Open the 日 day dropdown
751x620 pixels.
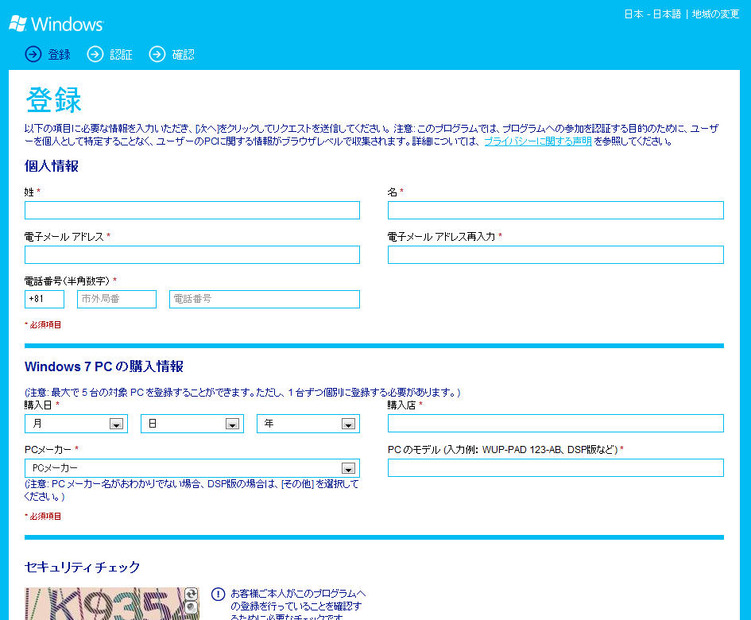[x=192, y=424]
